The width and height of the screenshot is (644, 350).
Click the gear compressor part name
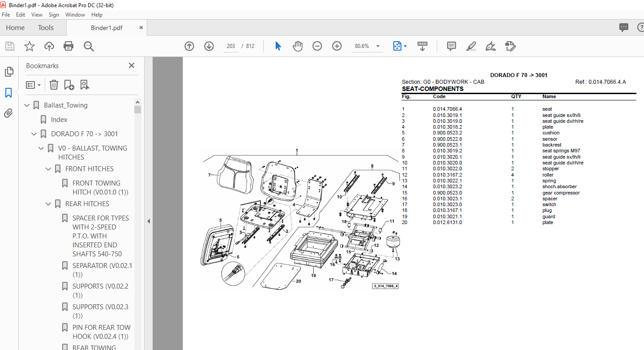(561, 193)
